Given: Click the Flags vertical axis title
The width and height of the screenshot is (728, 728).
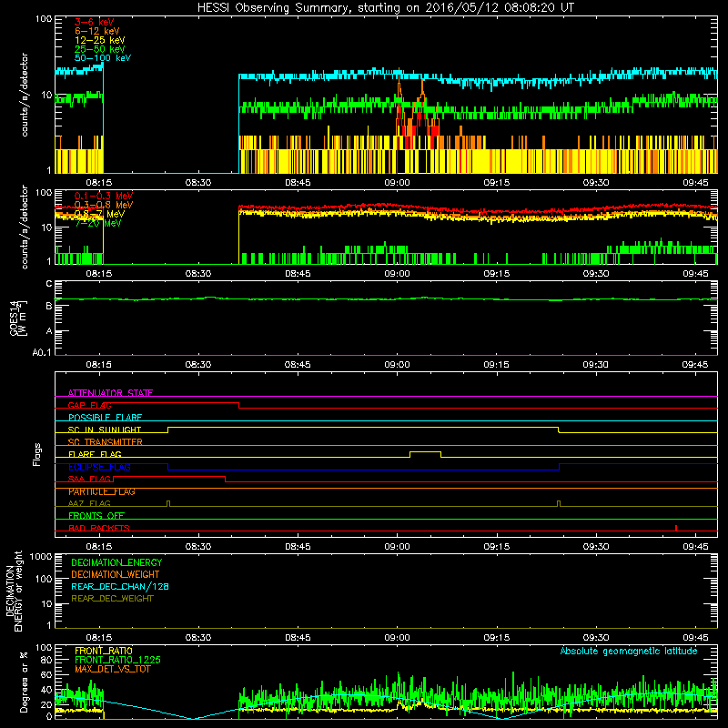Looking at the screenshot, I should coord(37,454).
